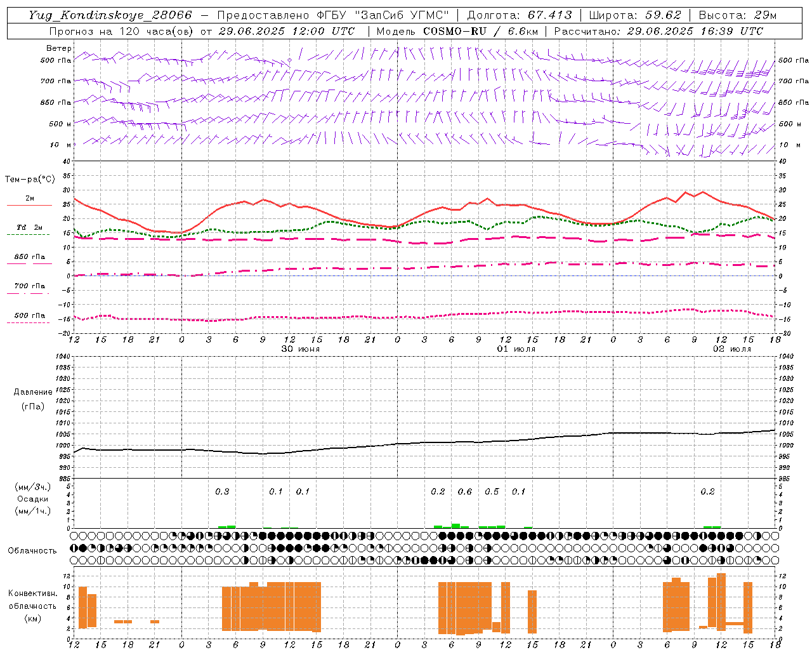Select the "ЗапСиб УГМС" provider text
812x650 pixels.
(402, 15)
